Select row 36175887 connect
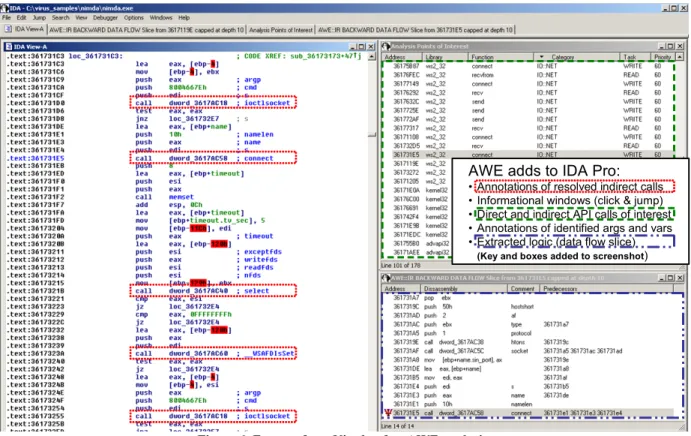 coord(528,66)
